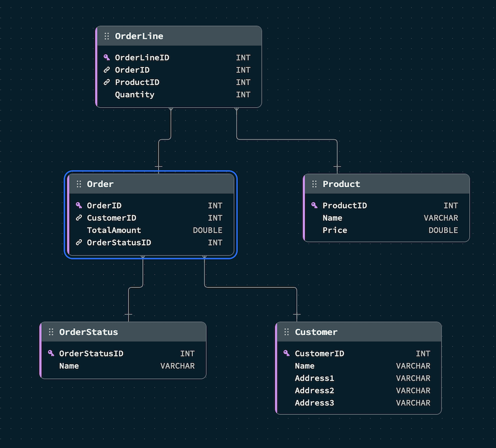496x448 pixels.
Task: Click key icon next to CustomerID in Customer table
Action: click(x=287, y=353)
